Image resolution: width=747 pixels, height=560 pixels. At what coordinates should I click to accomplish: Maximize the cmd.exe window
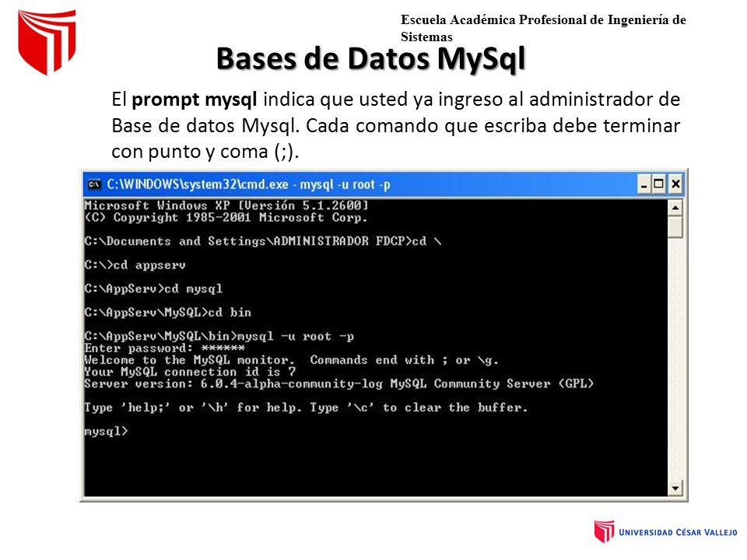(659, 184)
